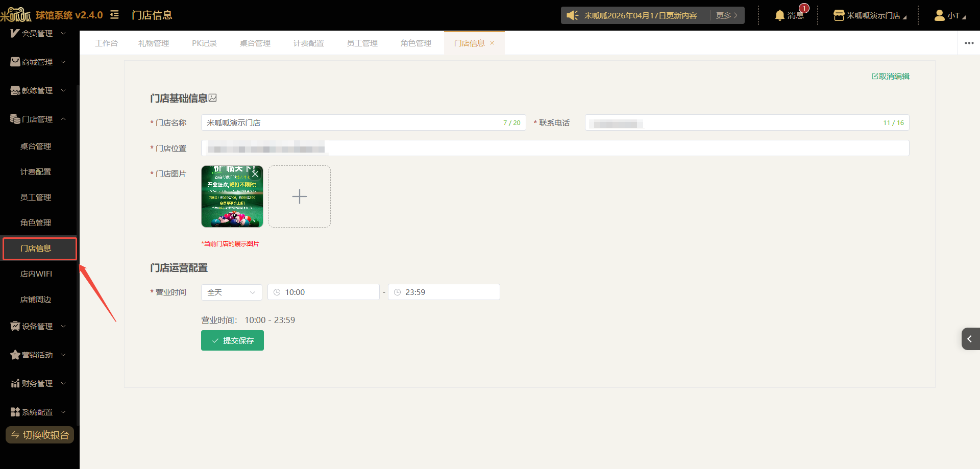This screenshot has height=469, width=980.
Task: Click the 提交保存 button
Action: pyautogui.click(x=232, y=340)
